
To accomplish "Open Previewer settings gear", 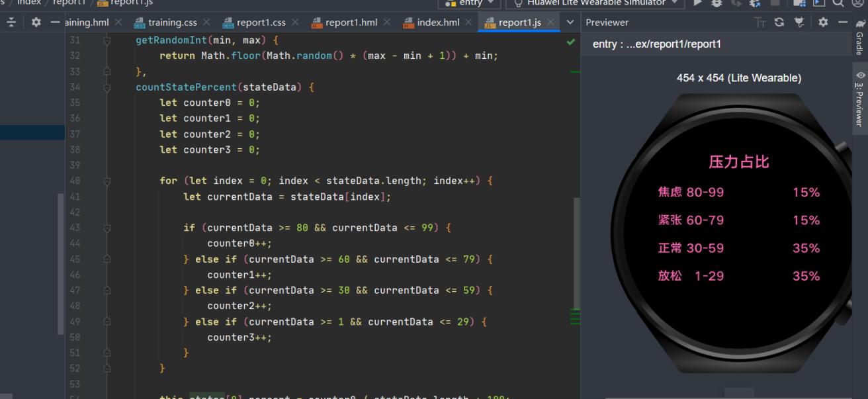I will click(823, 22).
